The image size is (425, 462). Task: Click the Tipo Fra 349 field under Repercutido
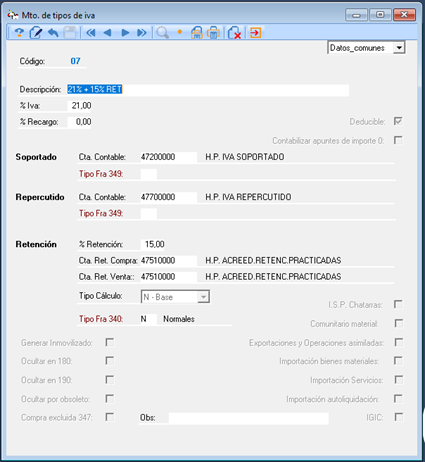pos(149,213)
